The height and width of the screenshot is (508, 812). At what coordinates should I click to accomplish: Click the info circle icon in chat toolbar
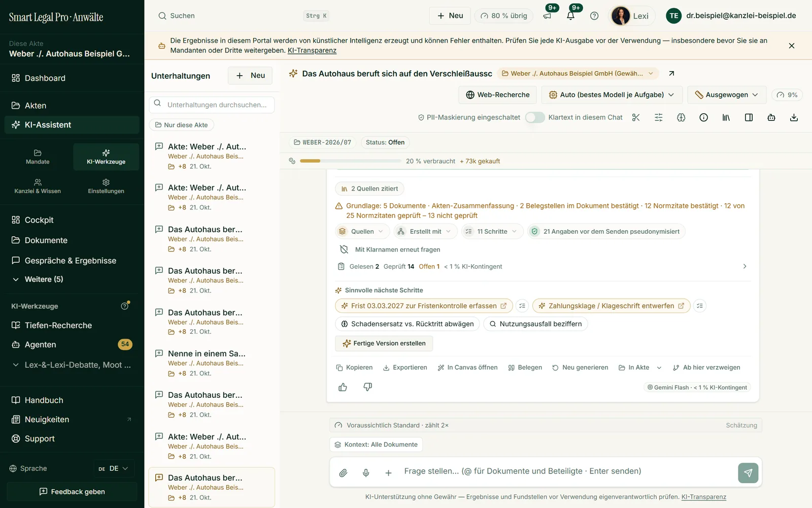[x=703, y=117]
